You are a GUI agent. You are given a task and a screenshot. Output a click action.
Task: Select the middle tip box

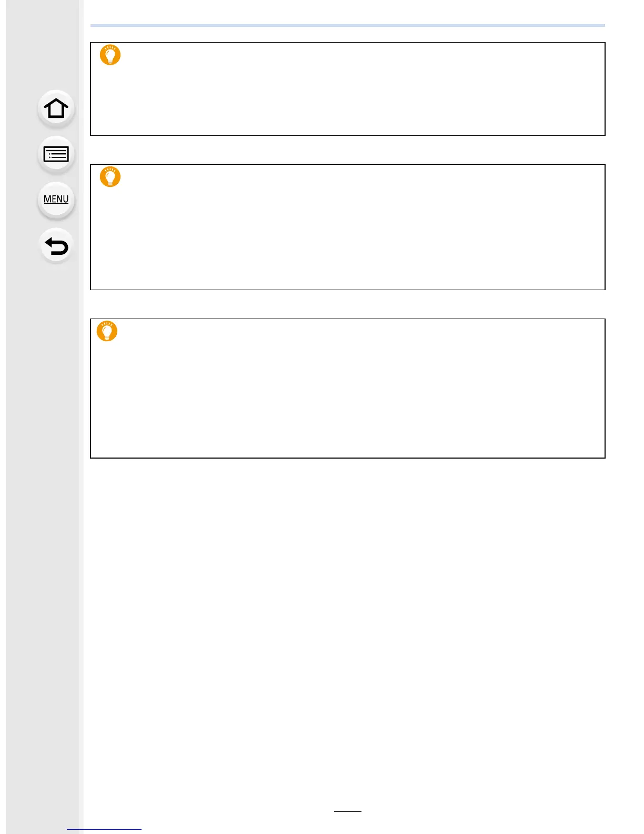(348, 227)
